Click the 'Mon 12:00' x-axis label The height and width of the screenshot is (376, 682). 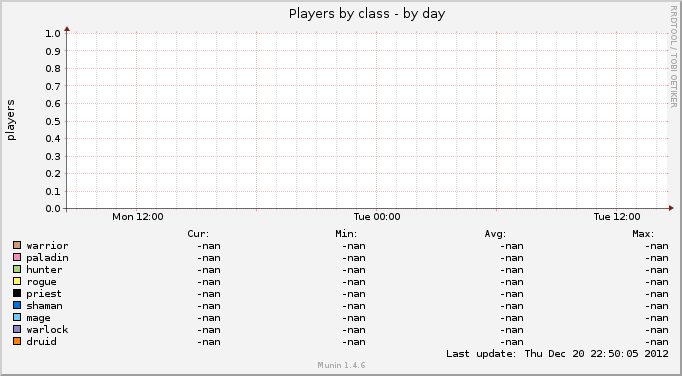[x=137, y=217]
